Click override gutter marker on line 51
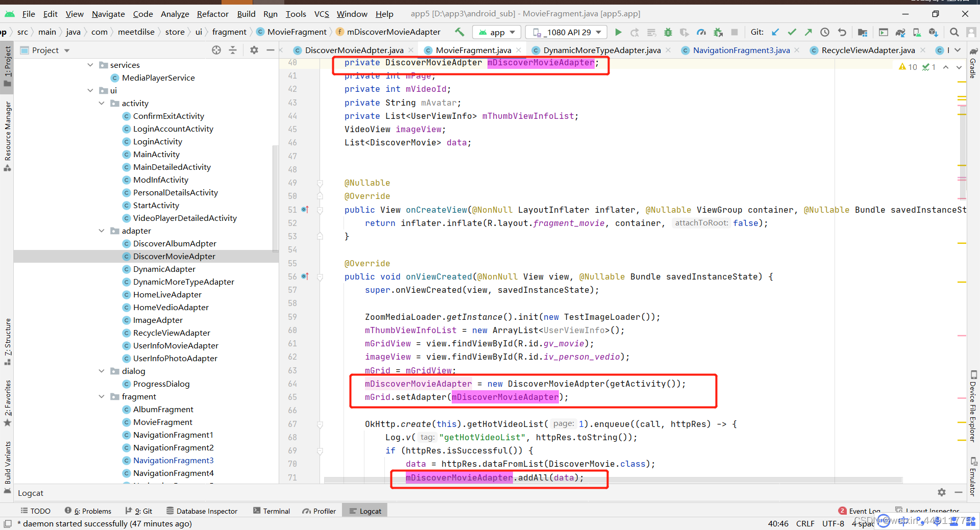 pyautogui.click(x=305, y=209)
